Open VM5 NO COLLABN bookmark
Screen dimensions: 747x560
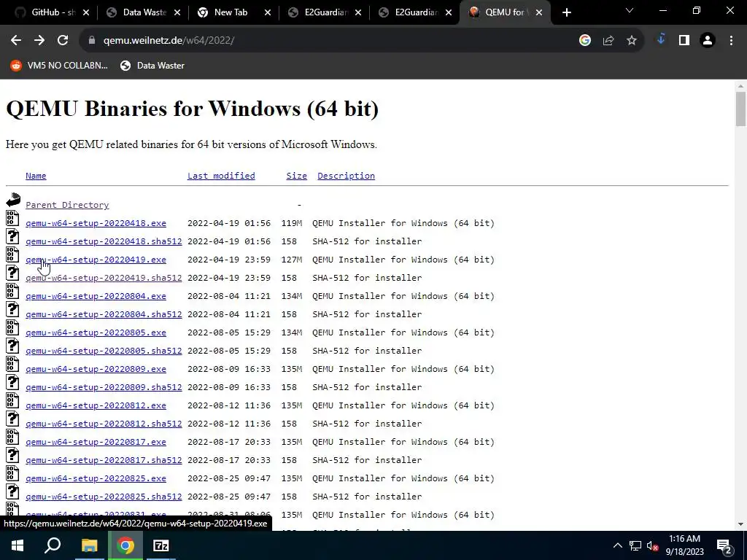(60, 66)
